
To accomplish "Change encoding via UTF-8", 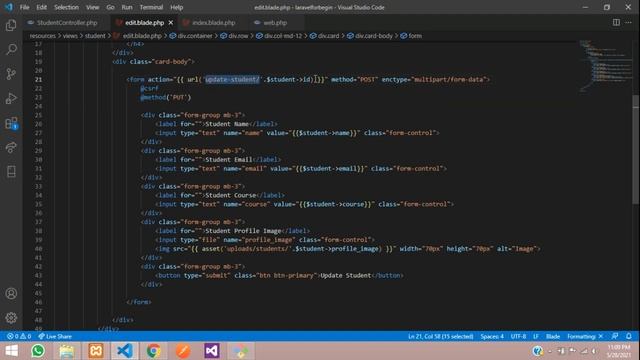I will click(x=518, y=336).
